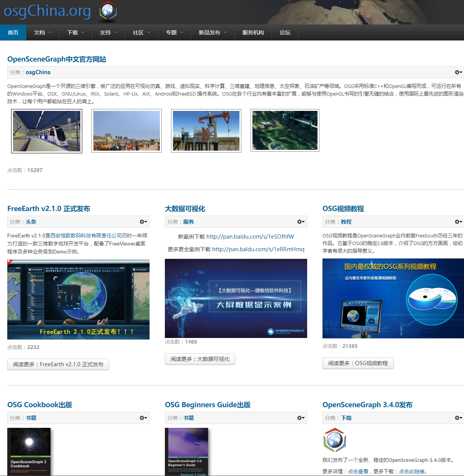Open pan.baidu.com/s/1eSOfhfW download link
The image size is (464, 476).
pos(250,237)
